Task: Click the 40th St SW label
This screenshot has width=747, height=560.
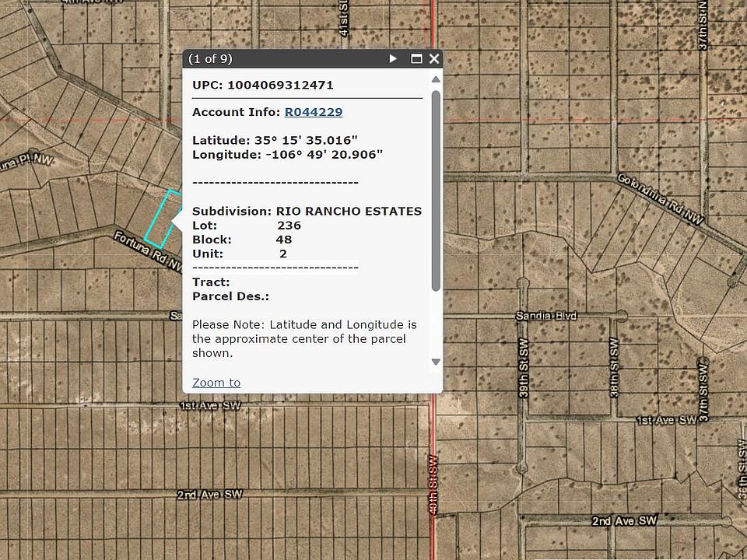Action: tap(433, 482)
